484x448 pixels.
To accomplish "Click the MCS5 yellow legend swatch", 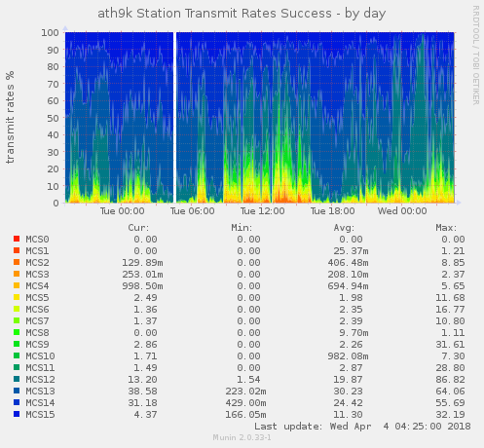I will pos(17,297).
